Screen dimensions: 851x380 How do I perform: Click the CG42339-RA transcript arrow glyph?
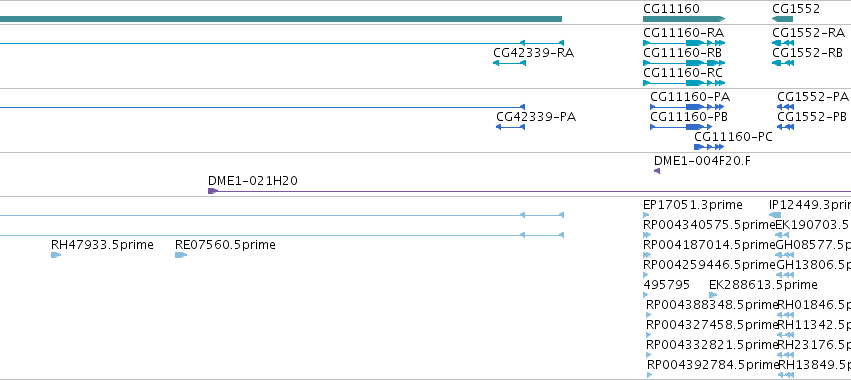click(509, 63)
